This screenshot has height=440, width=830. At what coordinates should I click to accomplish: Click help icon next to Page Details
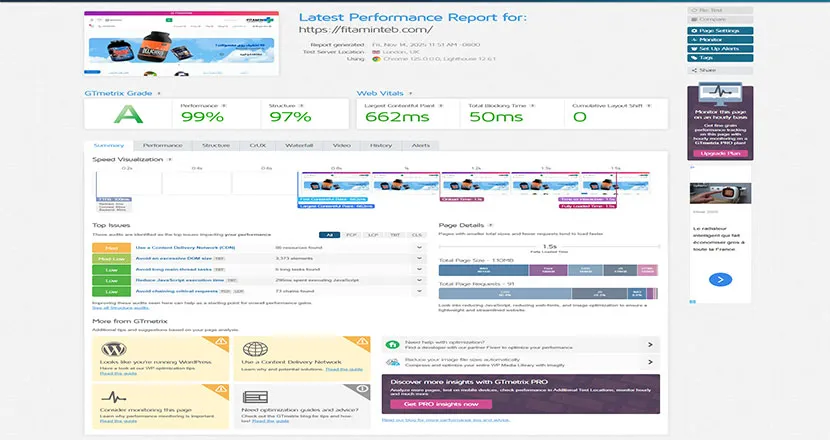click(x=492, y=227)
